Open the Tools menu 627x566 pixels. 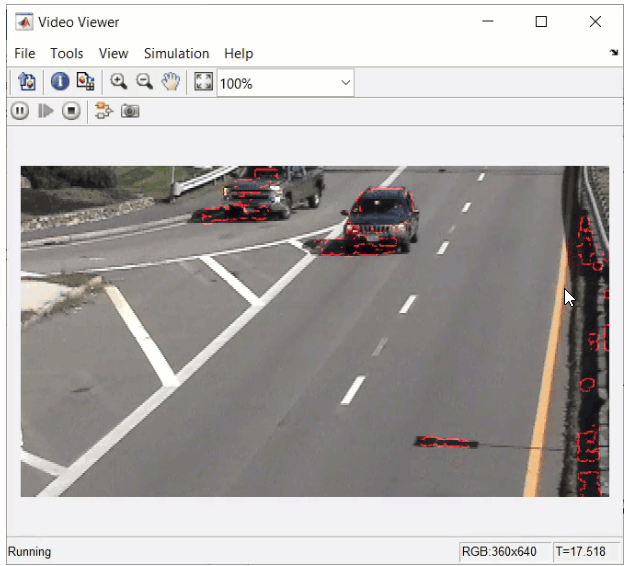67,54
